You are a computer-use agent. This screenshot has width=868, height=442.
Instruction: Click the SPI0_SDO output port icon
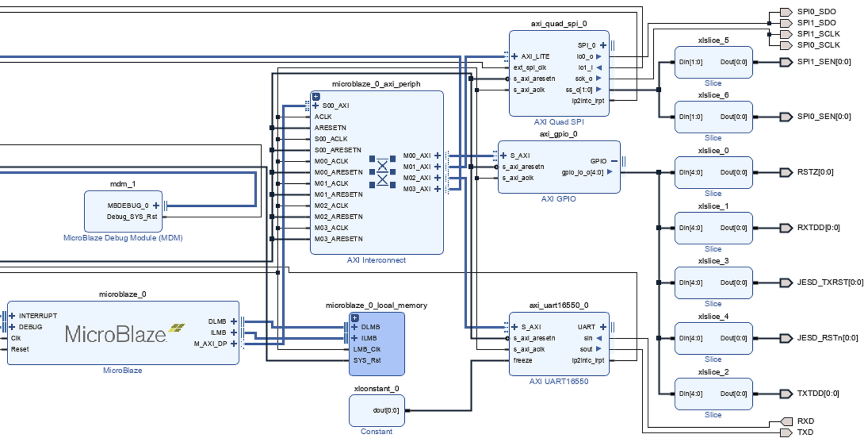click(786, 12)
